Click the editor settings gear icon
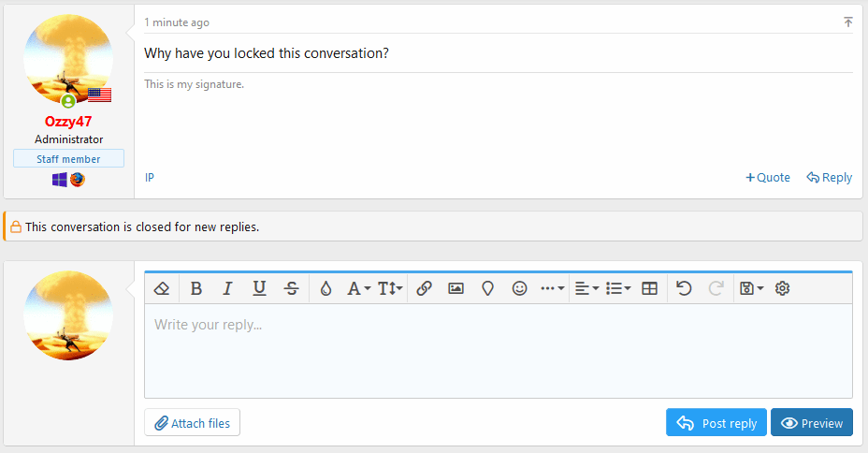Viewport: 868px width, 453px height. click(783, 289)
